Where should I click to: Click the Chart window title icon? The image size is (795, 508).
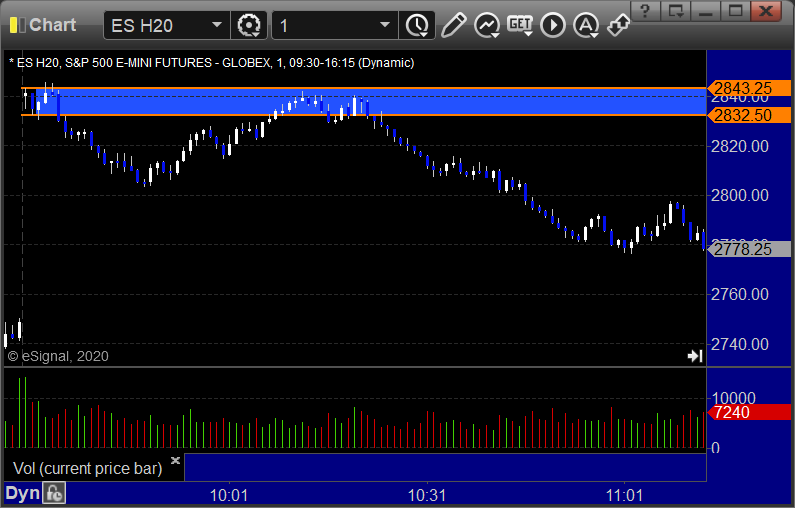pyautogui.click(x=17, y=25)
